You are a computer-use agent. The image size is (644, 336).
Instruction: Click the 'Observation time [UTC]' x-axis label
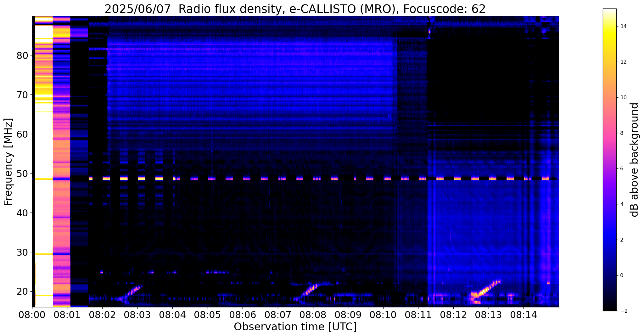click(295, 327)
